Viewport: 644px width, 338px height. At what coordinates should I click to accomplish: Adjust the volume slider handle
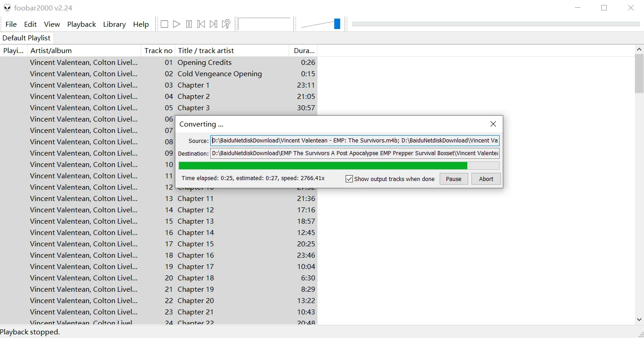337,24
